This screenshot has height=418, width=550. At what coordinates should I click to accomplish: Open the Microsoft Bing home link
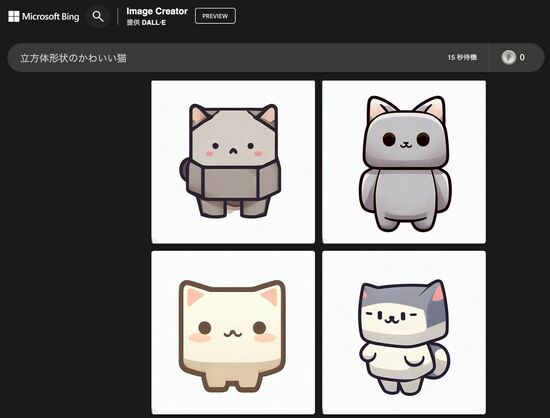(x=43, y=16)
